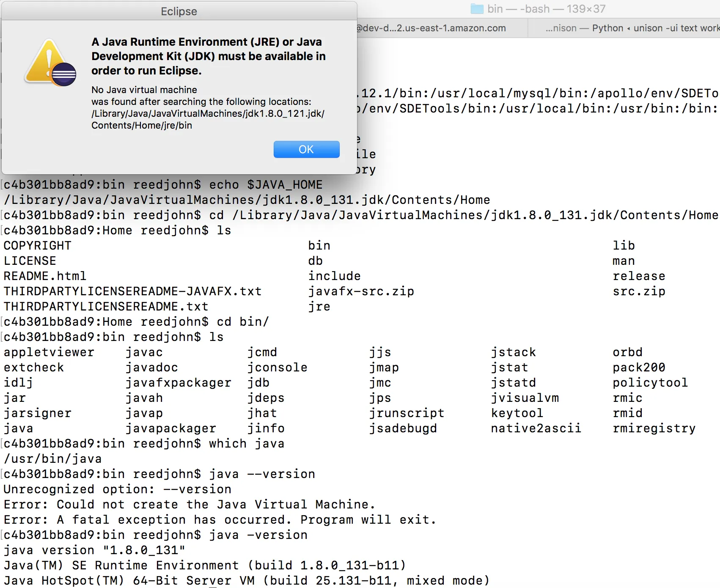This screenshot has height=588, width=720.
Task: Click jstatd in the bin listing
Action: pyautogui.click(x=514, y=383)
